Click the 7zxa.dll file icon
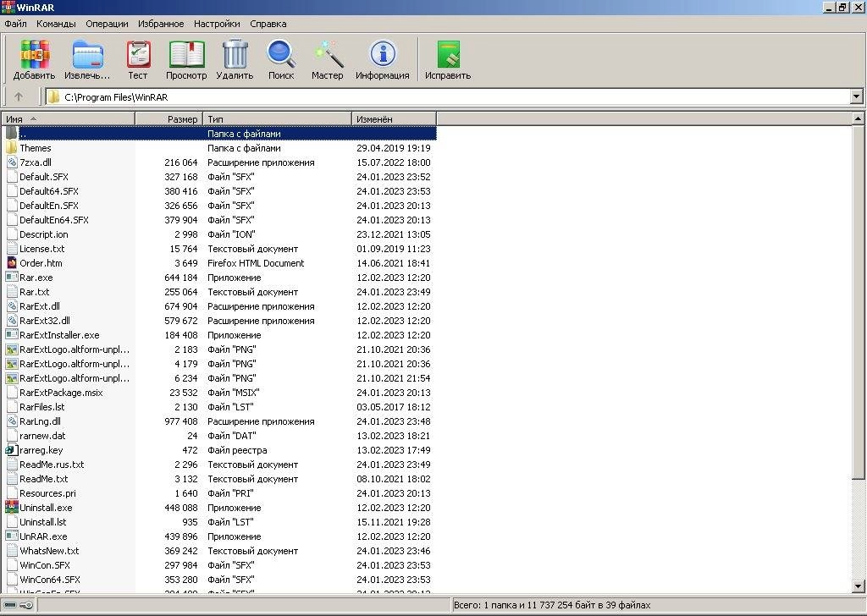Image resolution: width=867 pixels, height=616 pixels. click(12, 162)
